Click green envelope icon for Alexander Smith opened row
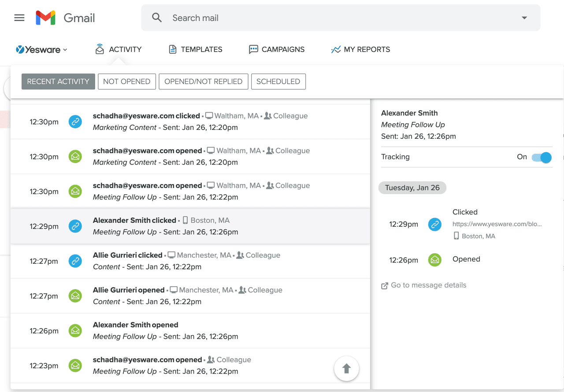The width and height of the screenshot is (564, 392). [75, 331]
